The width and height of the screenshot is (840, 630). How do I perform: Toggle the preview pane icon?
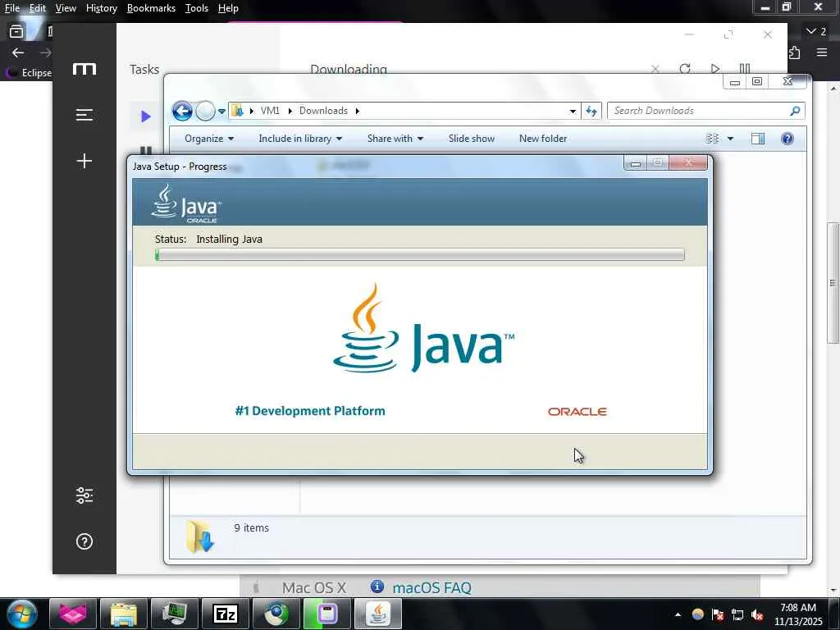point(757,139)
